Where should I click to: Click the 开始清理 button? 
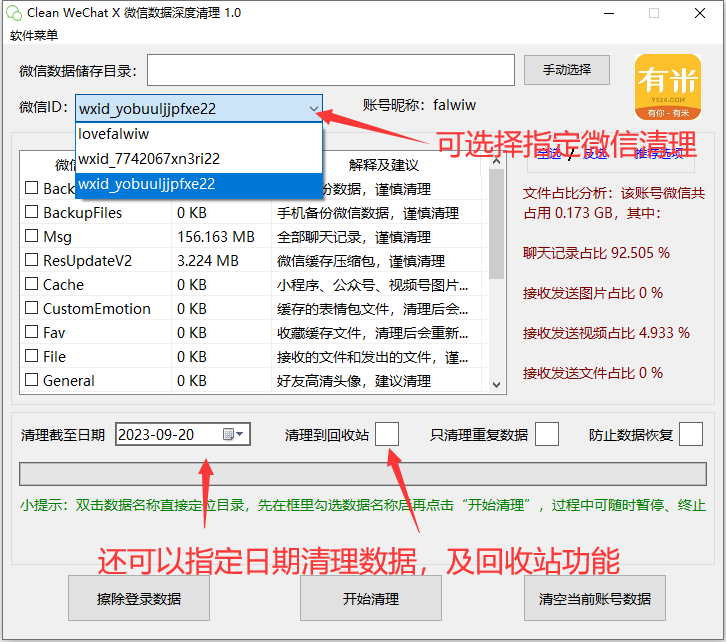pos(371,598)
